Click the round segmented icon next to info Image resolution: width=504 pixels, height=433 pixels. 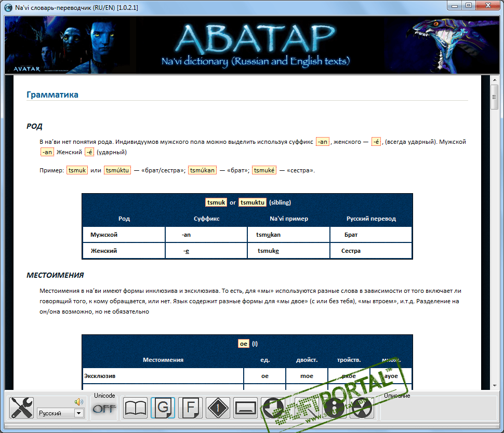(x=362, y=408)
